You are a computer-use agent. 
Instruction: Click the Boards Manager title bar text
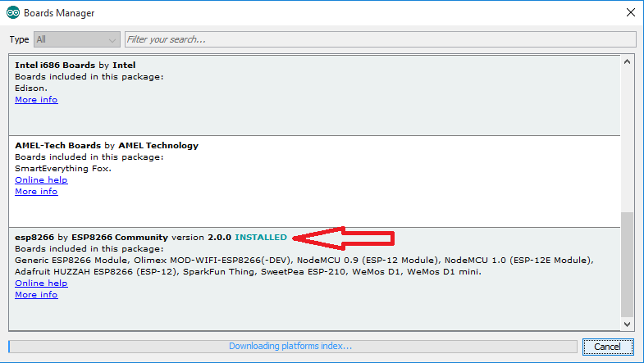click(x=59, y=13)
